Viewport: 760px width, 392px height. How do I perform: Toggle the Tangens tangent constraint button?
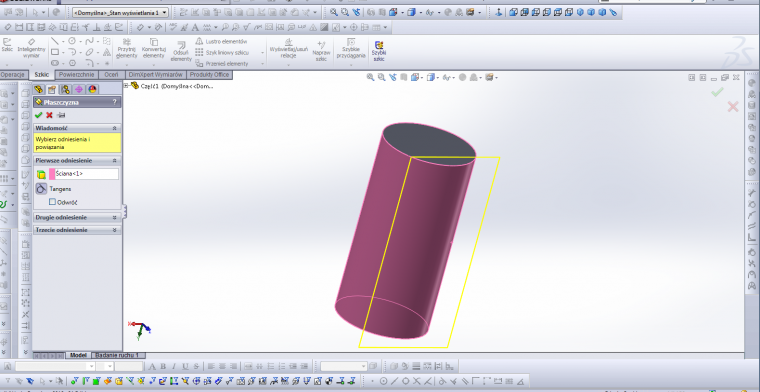41,189
